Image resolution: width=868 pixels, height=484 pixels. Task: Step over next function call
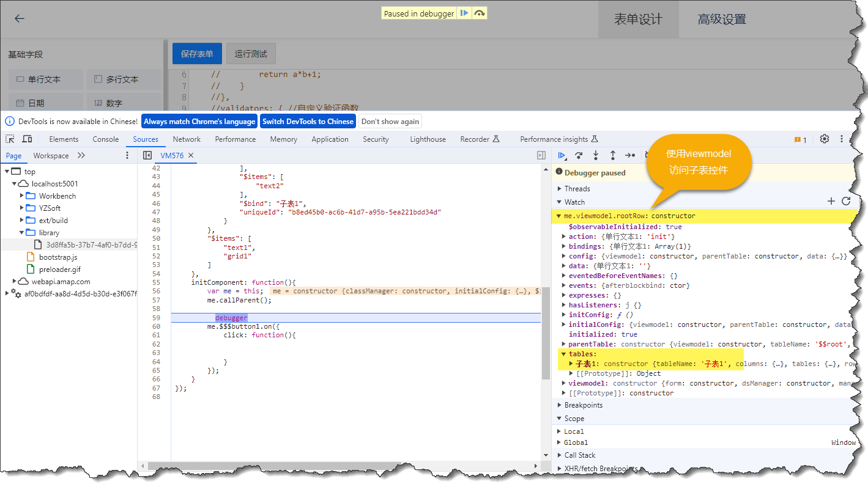[x=579, y=156]
